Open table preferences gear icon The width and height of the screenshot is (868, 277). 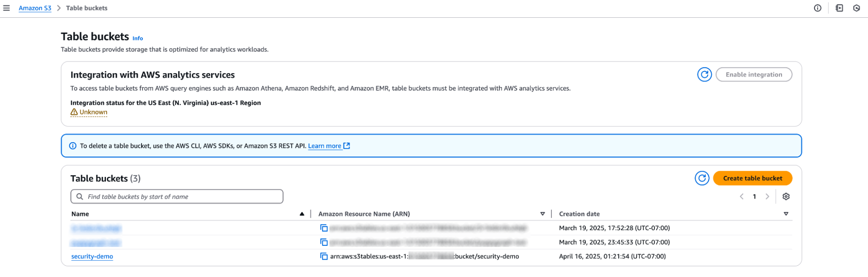click(x=786, y=196)
